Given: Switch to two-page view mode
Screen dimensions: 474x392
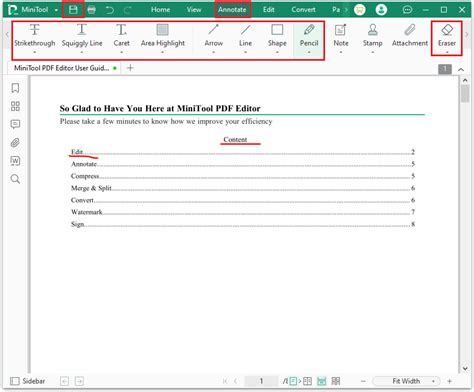Looking at the screenshot, I should 307,381.
